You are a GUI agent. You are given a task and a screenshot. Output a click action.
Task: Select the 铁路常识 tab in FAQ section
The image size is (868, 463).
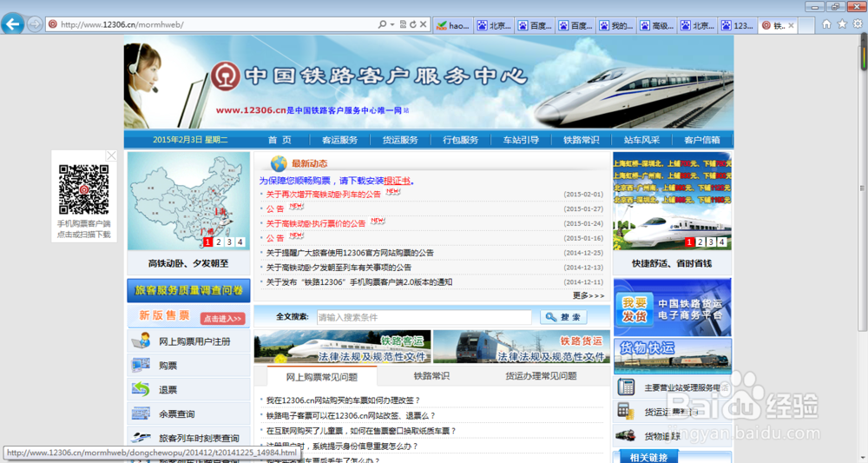[x=431, y=376]
